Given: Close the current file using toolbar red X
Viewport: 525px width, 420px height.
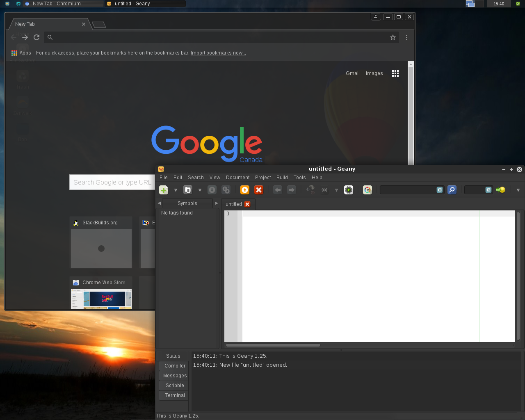Looking at the screenshot, I should tap(259, 190).
